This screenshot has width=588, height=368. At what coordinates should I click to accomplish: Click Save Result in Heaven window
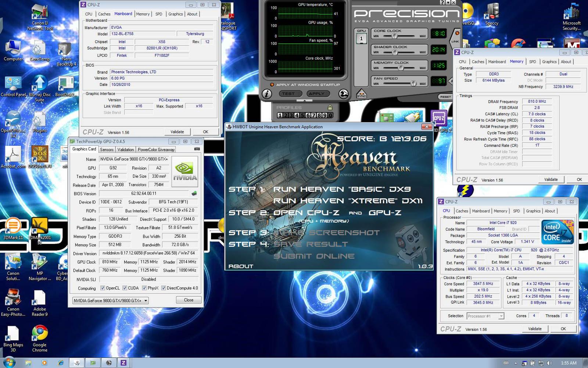311,244
